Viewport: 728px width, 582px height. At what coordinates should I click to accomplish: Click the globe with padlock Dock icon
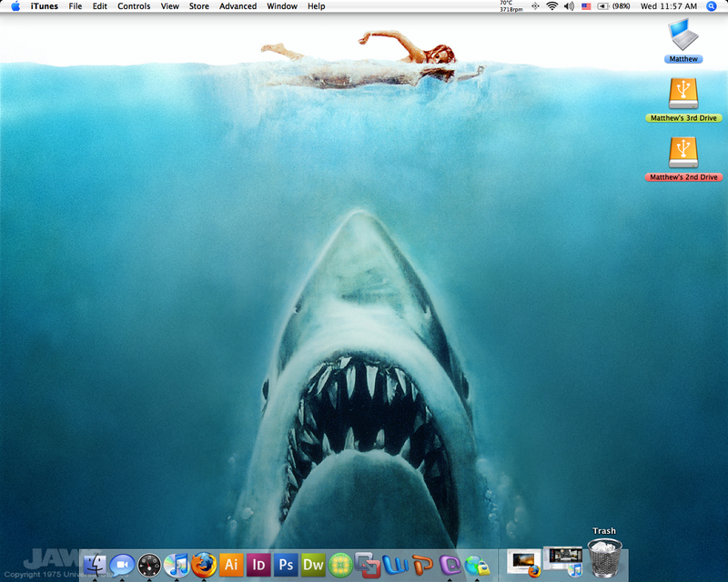click(477, 566)
